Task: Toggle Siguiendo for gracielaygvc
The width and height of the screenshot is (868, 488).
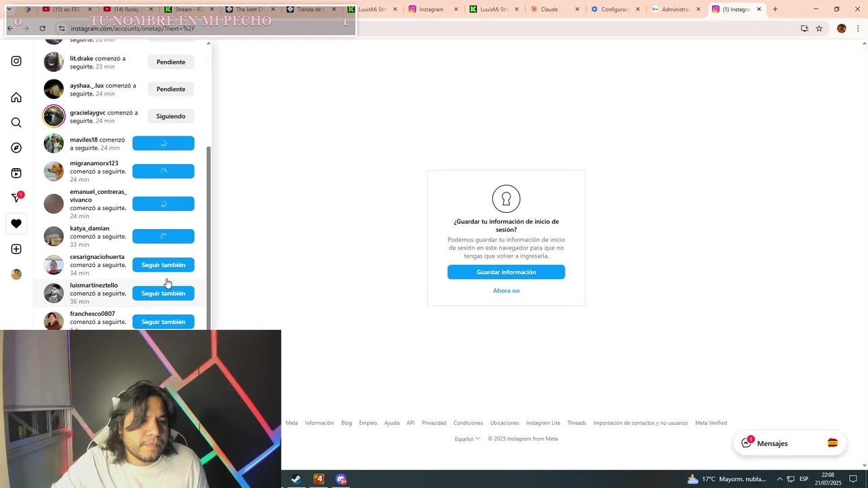Action: tap(171, 116)
